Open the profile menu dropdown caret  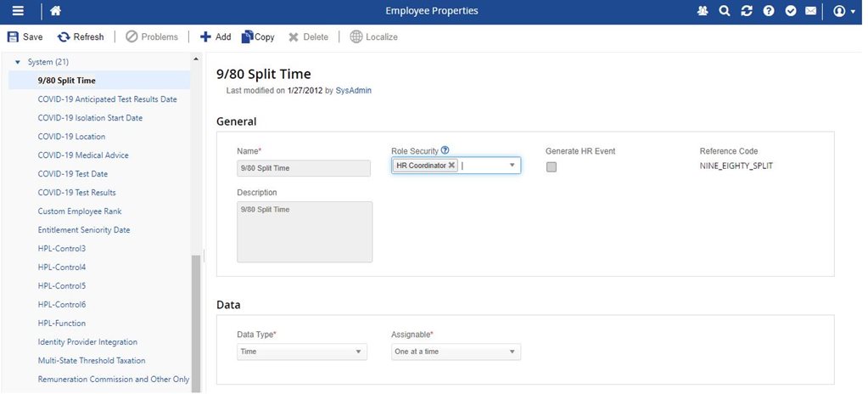point(853,12)
